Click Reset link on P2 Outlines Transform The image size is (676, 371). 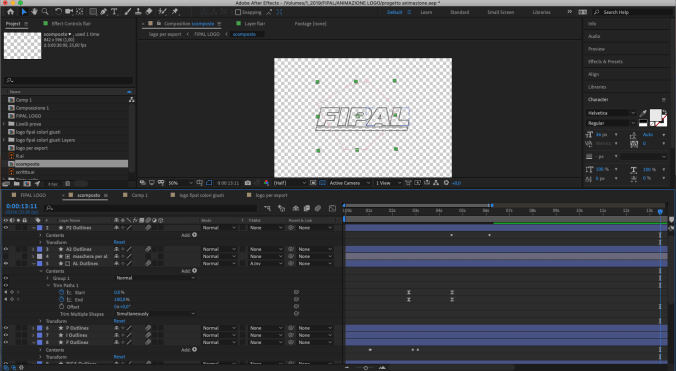119,242
